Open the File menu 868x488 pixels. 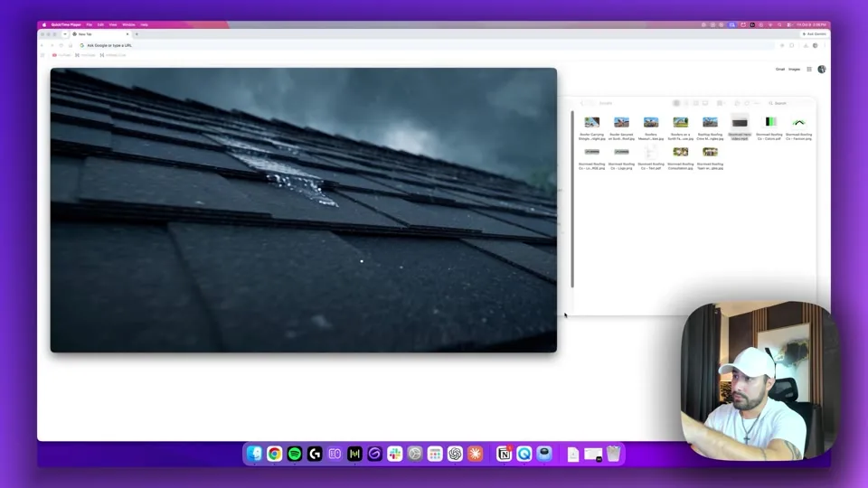90,24
